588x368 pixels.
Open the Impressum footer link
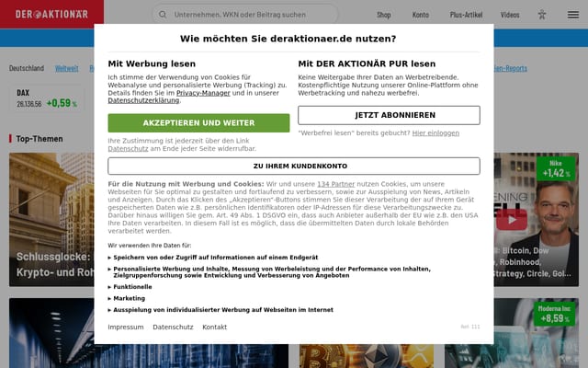pos(126,328)
